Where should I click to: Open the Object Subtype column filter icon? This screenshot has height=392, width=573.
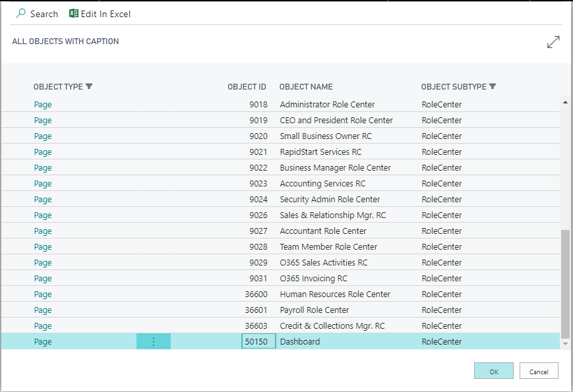493,86
